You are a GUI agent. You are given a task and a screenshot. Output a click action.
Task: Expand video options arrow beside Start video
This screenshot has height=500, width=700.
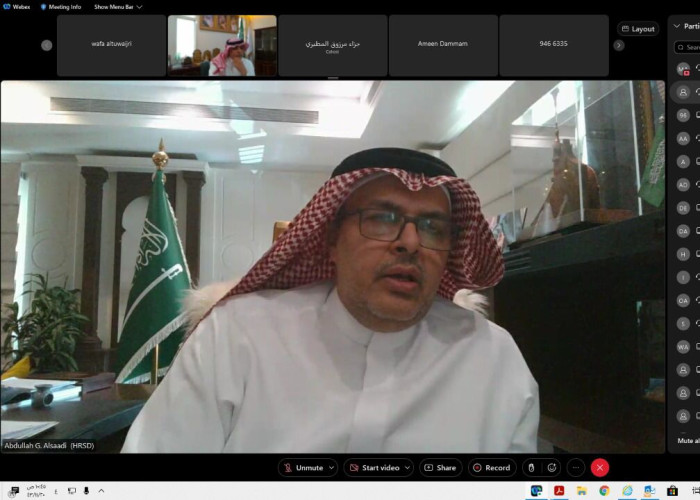point(407,467)
